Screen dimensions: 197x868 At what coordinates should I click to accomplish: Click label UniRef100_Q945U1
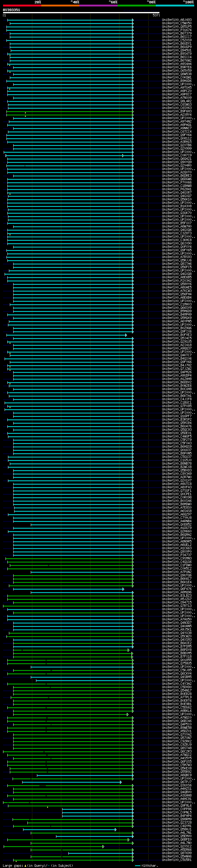pos(177,50)
